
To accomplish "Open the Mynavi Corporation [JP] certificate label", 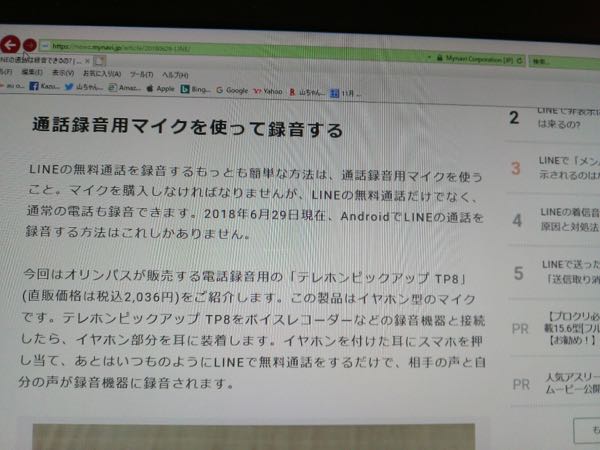I will click(x=480, y=60).
